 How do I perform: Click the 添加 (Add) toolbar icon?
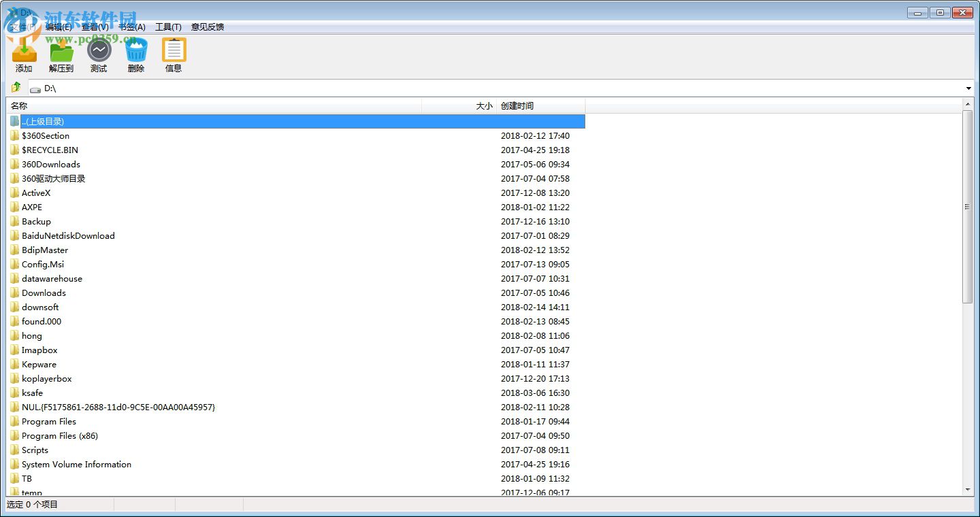[x=24, y=50]
